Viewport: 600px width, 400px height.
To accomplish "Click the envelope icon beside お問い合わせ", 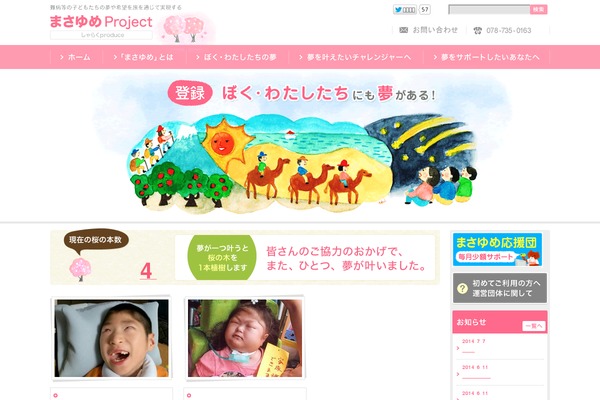I will pos(403,30).
